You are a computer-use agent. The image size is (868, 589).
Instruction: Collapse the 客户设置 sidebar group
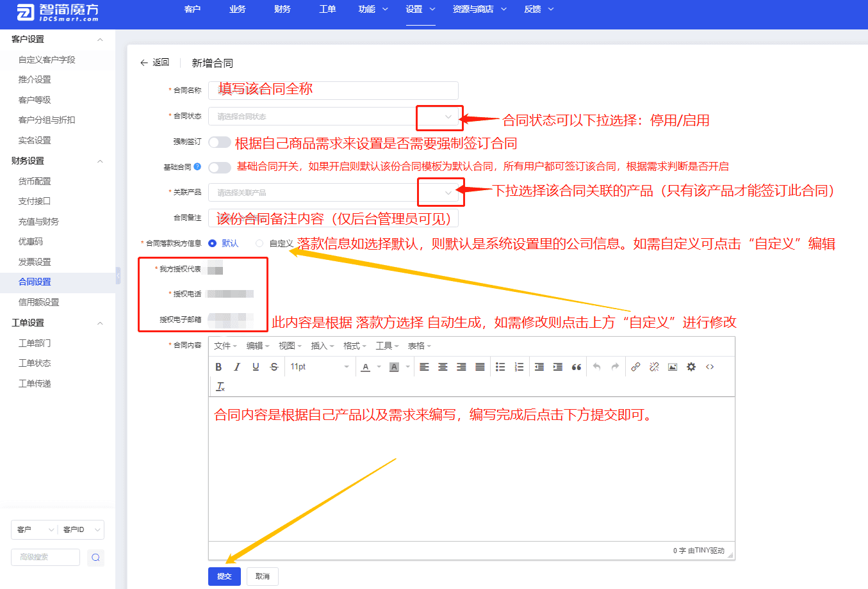click(x=100, y=40)
